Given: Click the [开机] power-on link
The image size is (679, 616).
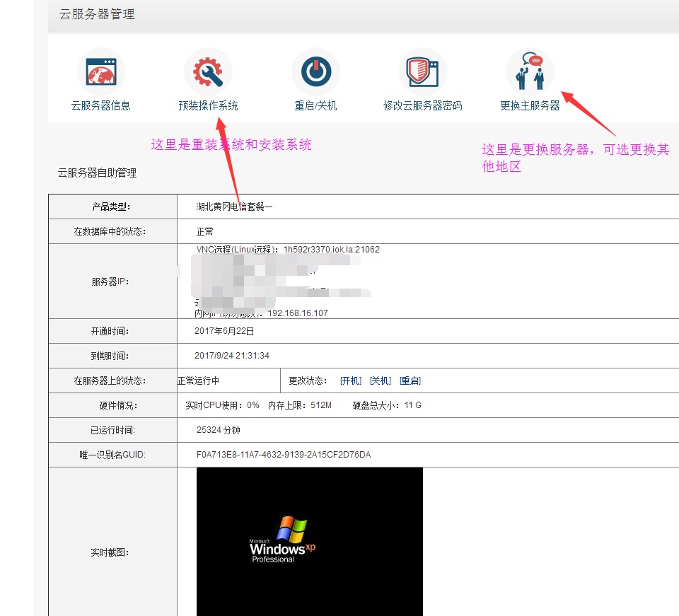Looking at the screenshot, I should (x=351, y=380).
